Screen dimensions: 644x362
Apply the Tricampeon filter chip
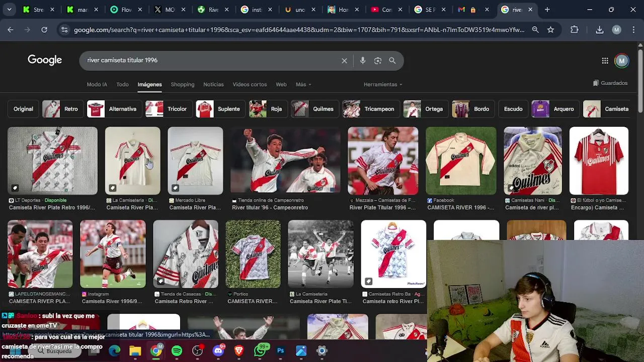371,109
